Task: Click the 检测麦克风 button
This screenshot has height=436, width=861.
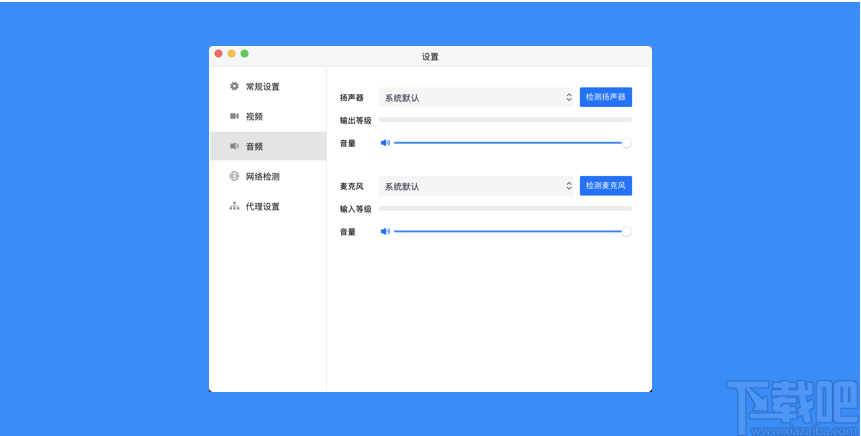Action: coord(606,186)
